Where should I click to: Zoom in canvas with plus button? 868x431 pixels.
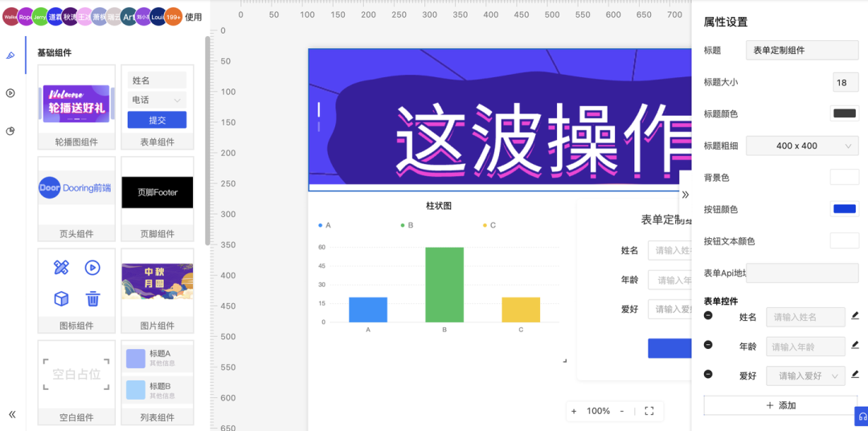574,411
